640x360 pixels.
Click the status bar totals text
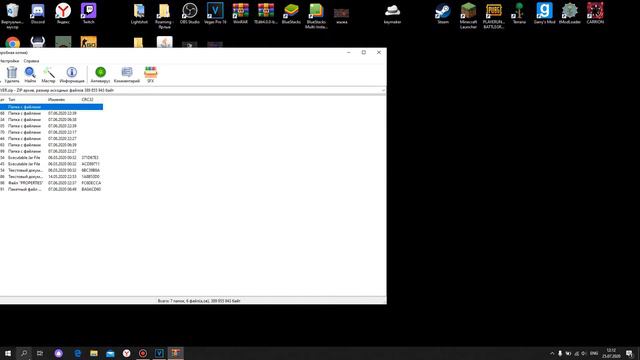pos(199,301)
